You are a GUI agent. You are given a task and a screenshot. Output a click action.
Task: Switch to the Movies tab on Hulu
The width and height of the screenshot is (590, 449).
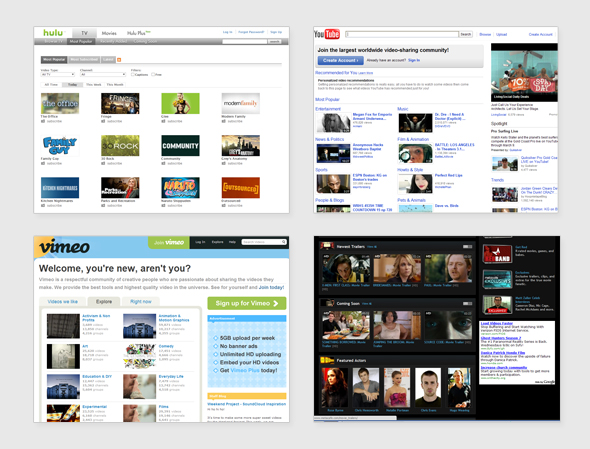109,33
